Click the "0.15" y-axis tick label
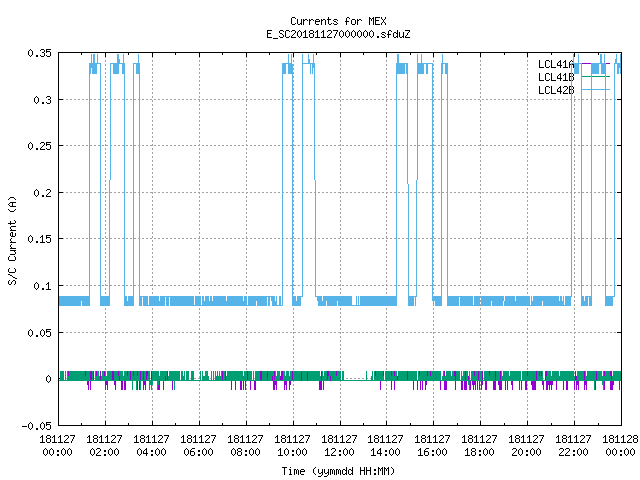The image size is (640, 480). [x=40, y=239]
